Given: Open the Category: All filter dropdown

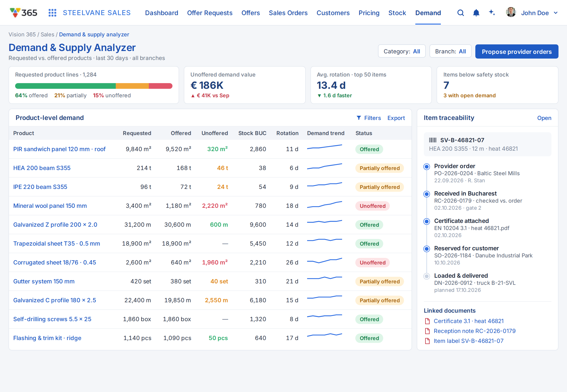Looking at the screenshot, I should point(402,51).
